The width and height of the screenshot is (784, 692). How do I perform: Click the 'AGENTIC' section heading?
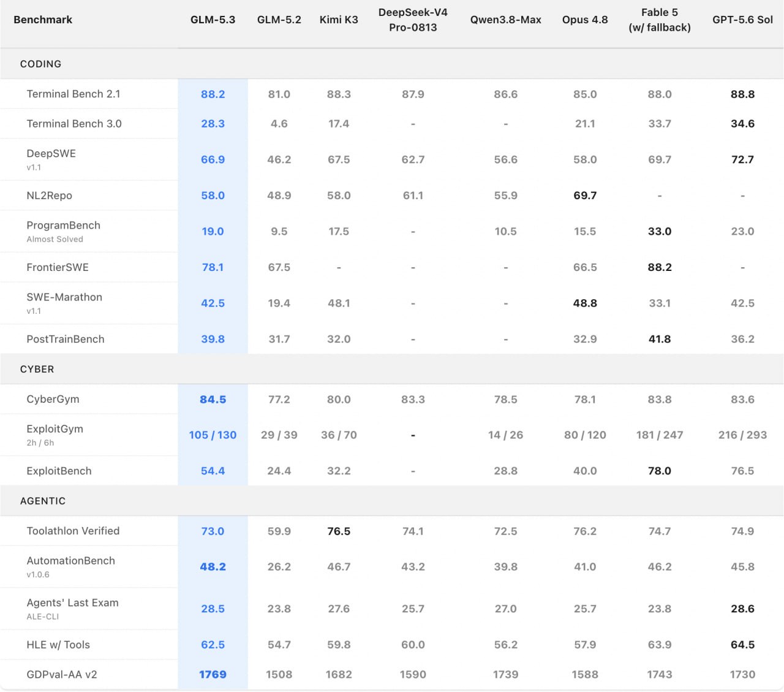pyautogui.click(x=43, y=501)
